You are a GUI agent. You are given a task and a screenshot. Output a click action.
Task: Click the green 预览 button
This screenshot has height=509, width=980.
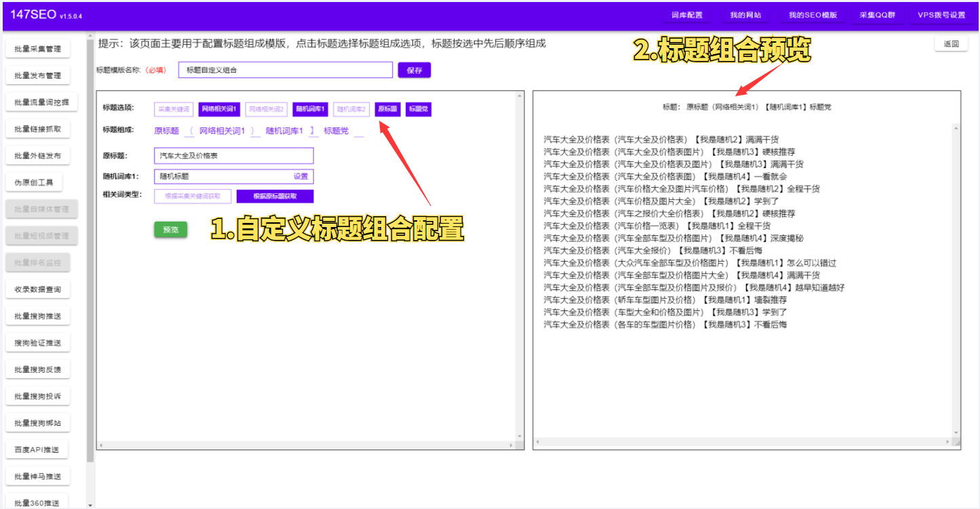tap(170, 230)
